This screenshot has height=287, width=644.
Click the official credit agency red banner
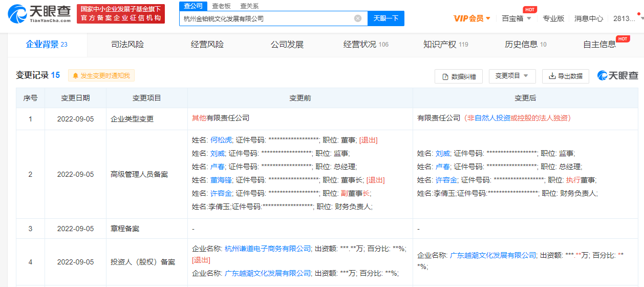pyautogui.click(x=121, y=14)
